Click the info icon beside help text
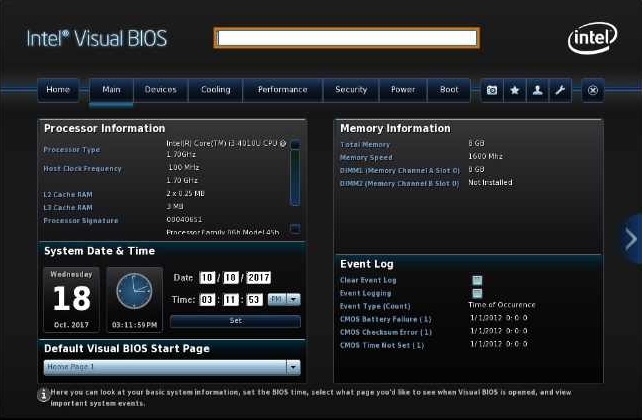This screenshot has width=642, height=420. click(43, 395)
